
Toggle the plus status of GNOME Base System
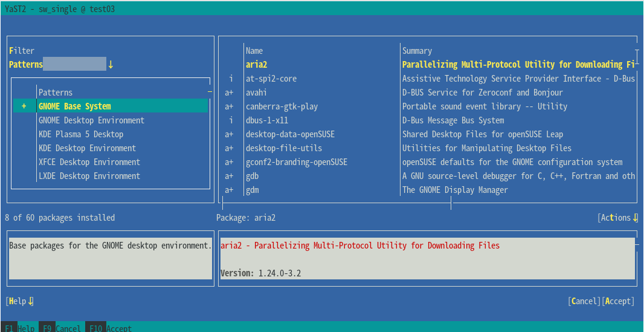(24, 106)
